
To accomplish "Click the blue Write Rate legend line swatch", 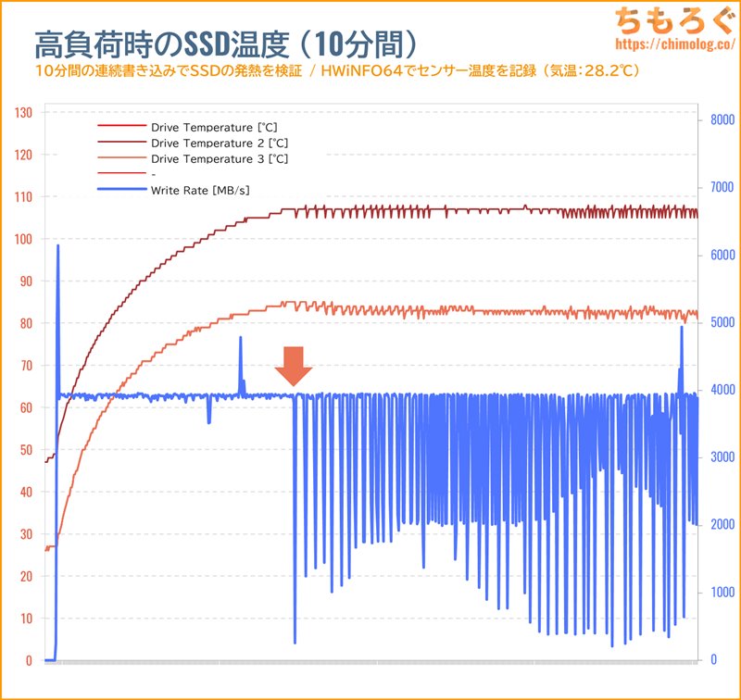I will 122,190.
